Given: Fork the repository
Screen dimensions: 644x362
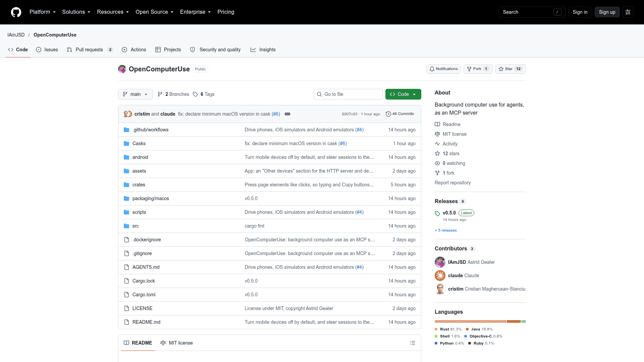Looking at the screenshot, I should tap(478, 69).
